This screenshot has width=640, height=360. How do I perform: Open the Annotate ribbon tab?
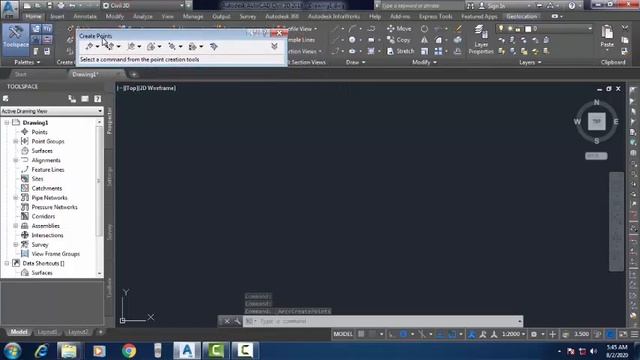click(x=85, y=16)
